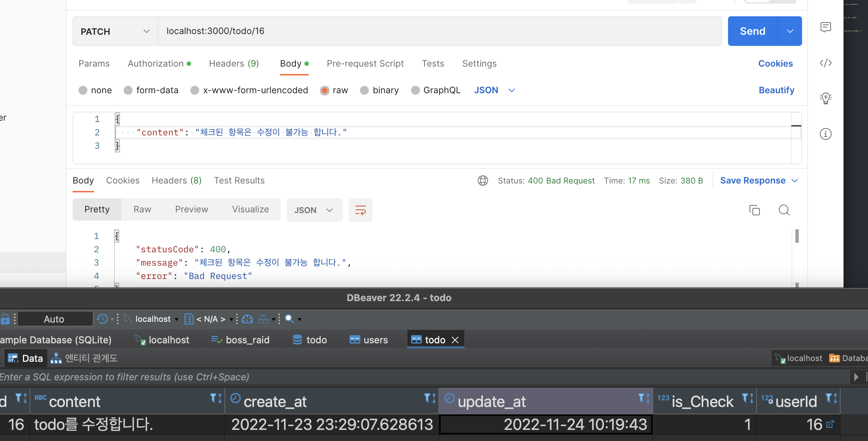
Task: Expand the Send button arrow options
Action: (x=790, y=31)
